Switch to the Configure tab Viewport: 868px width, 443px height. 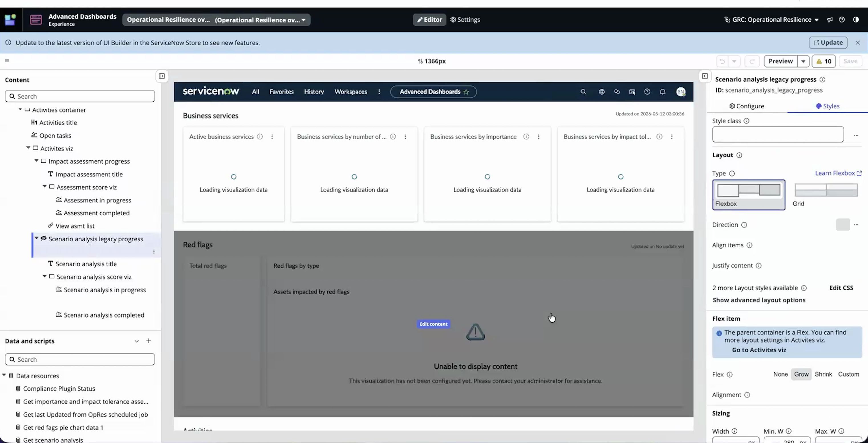[x=746, y=106]
